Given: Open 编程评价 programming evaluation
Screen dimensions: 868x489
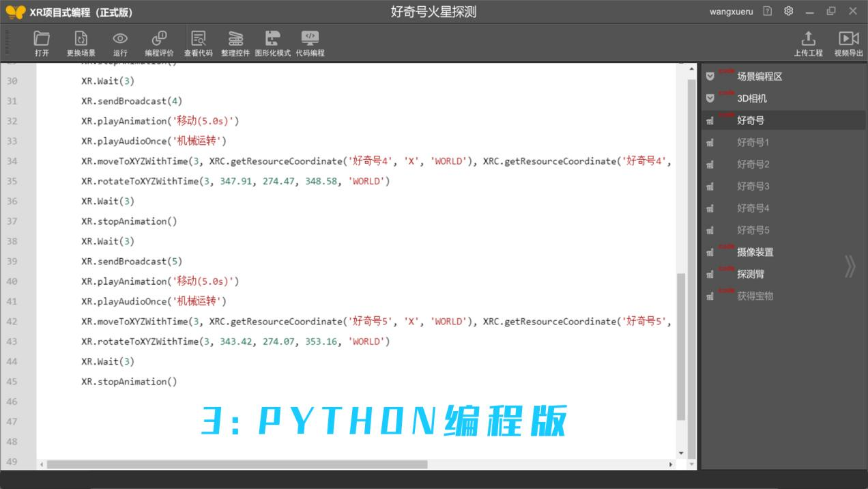Looking at the screenshot, I should click(x=159, y=42).
